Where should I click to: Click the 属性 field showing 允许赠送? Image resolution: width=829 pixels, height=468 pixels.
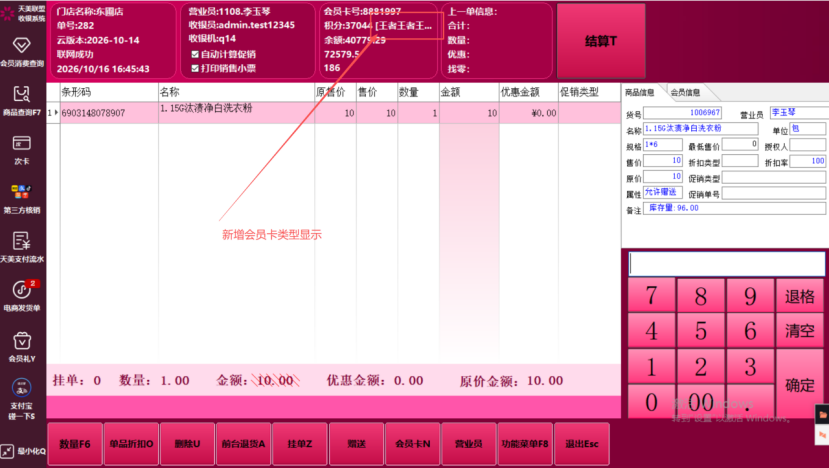[663, 192]
